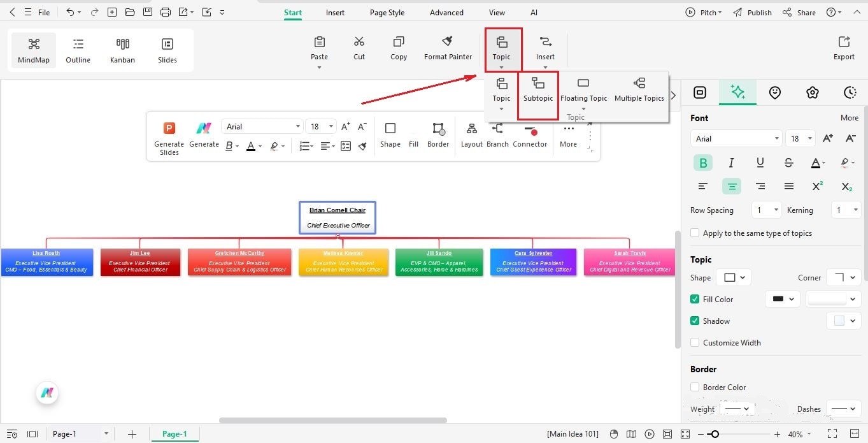868x443 pixels.
Task: Click the Cut scissors icon
Action: pyautogui.click(x=359, y=42)
